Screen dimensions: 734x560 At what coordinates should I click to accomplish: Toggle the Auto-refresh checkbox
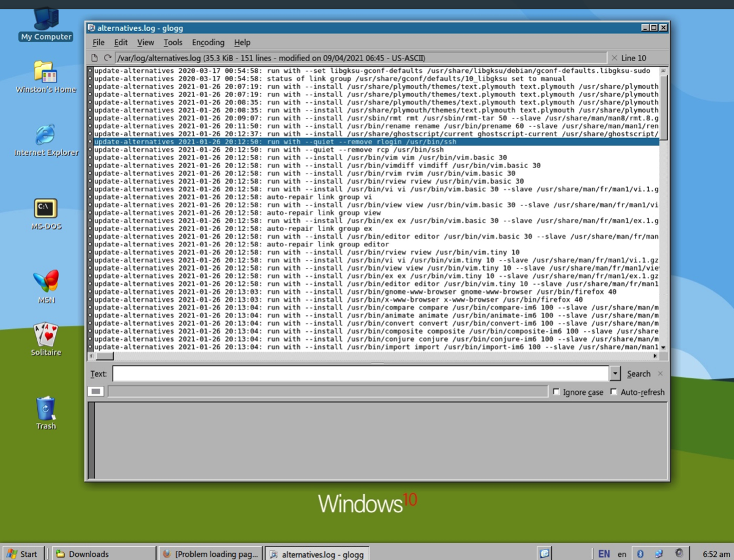pyautogui.click(x=614, y=392)
